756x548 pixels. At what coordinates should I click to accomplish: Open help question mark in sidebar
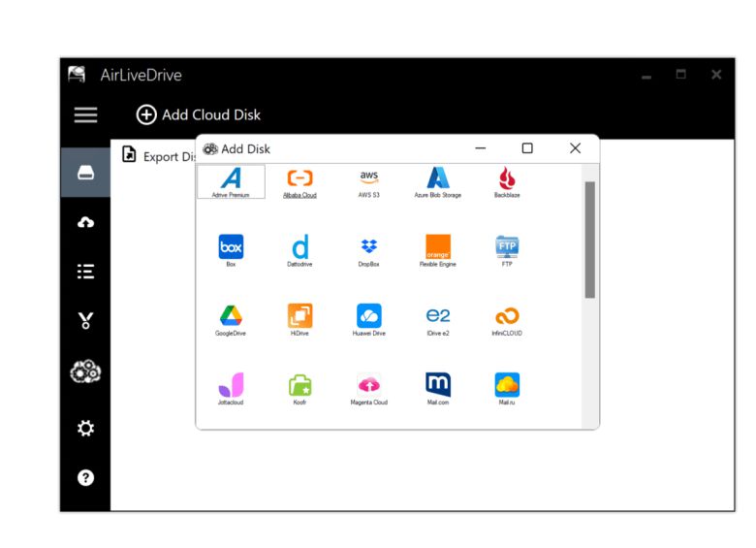(85, 477)
